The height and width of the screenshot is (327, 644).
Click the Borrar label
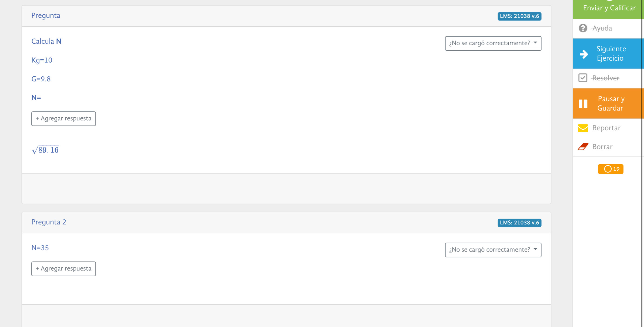[602, 147]
